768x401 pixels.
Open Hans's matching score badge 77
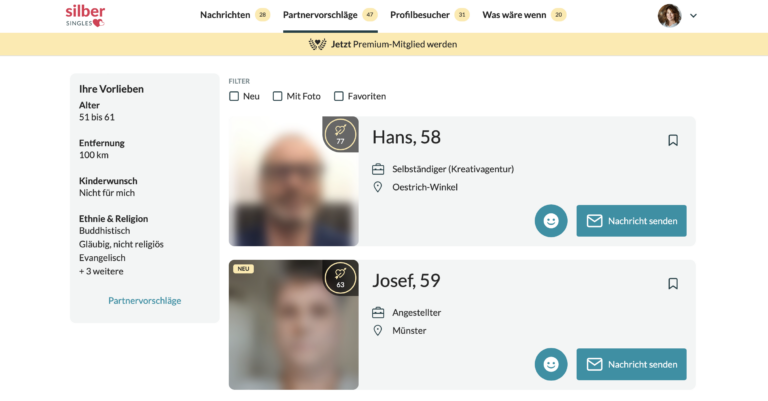tap(340, 135)
